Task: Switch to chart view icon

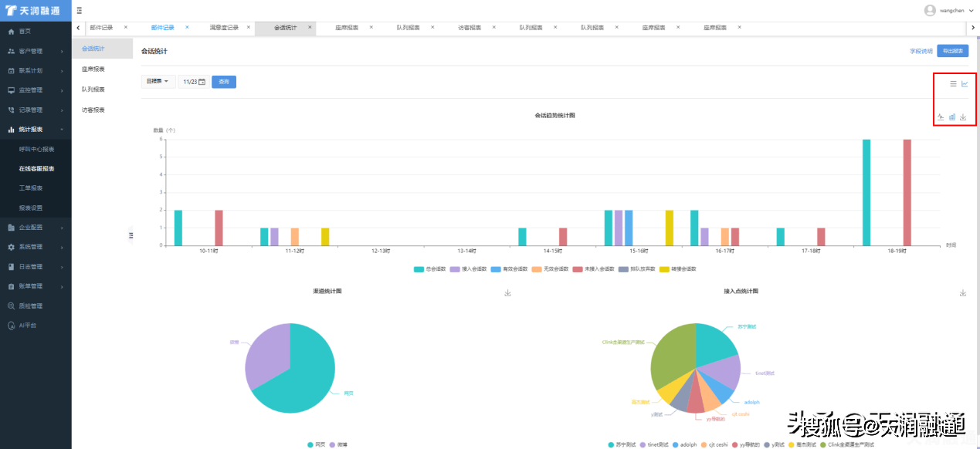Action: 965,83
